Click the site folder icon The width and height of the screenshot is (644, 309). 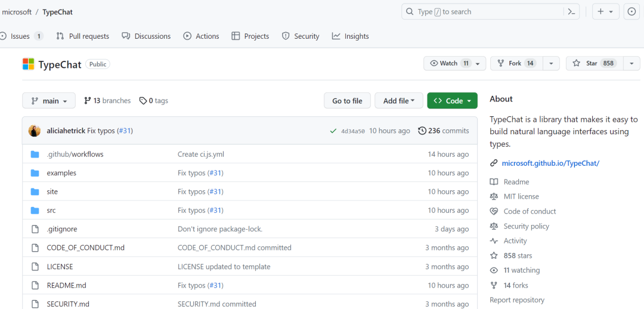point(35,192)
